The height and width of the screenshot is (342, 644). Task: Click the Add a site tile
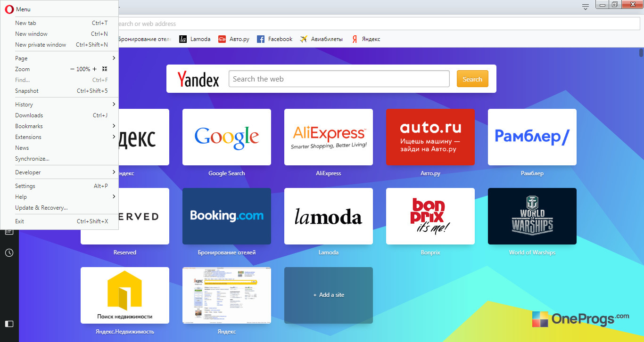(329, 295)
